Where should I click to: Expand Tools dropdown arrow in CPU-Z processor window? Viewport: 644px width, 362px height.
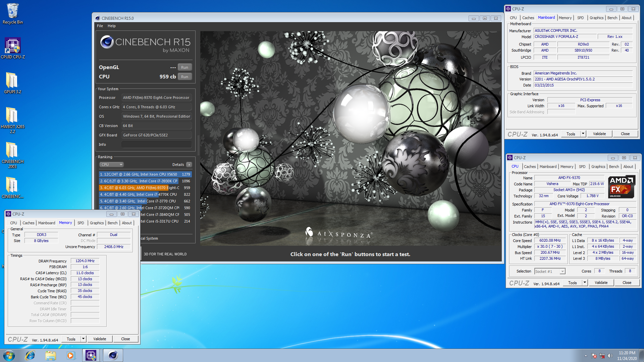point(585,283)
